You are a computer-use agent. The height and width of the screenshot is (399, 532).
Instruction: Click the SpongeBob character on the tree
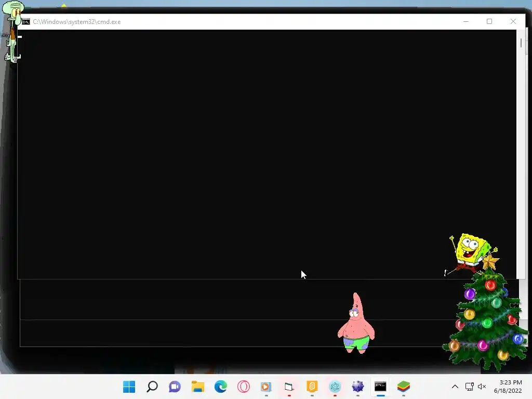tap(472, 254)
